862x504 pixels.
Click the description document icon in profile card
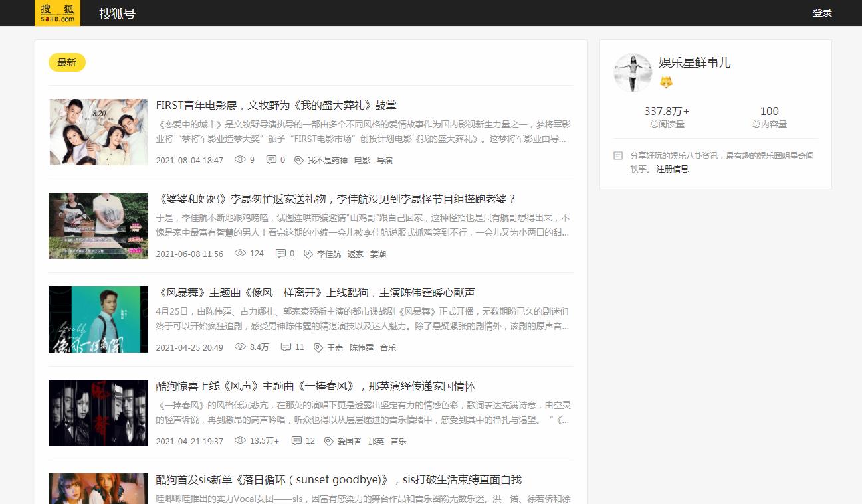tap(618, 156)
